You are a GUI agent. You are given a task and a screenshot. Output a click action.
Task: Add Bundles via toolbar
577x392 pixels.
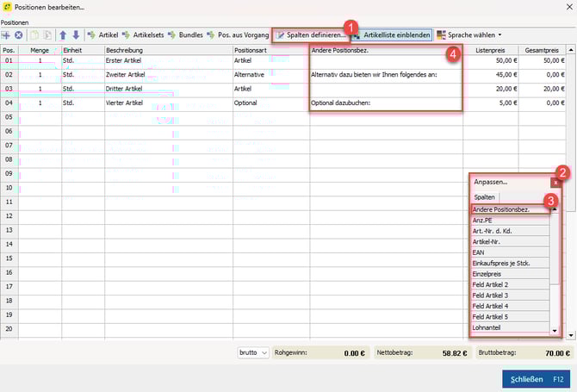coord(185,35)
